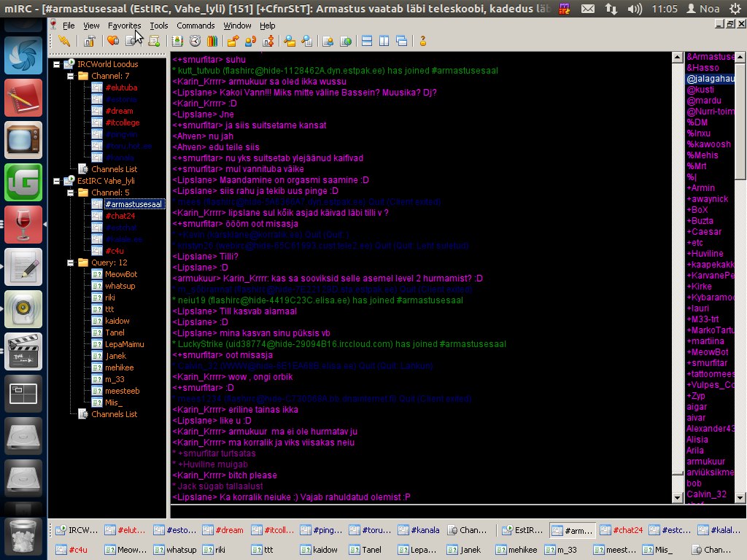The height and width of the screenshot is (560, 747).
Task: Click the DCC Chat phone icon
Action: click(x=251, y=42)
